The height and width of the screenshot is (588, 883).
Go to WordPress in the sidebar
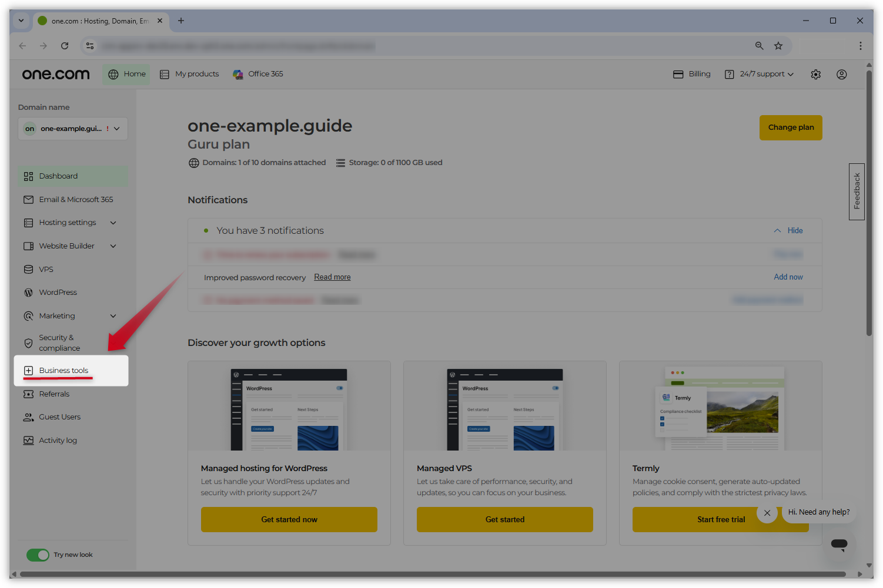58,293
